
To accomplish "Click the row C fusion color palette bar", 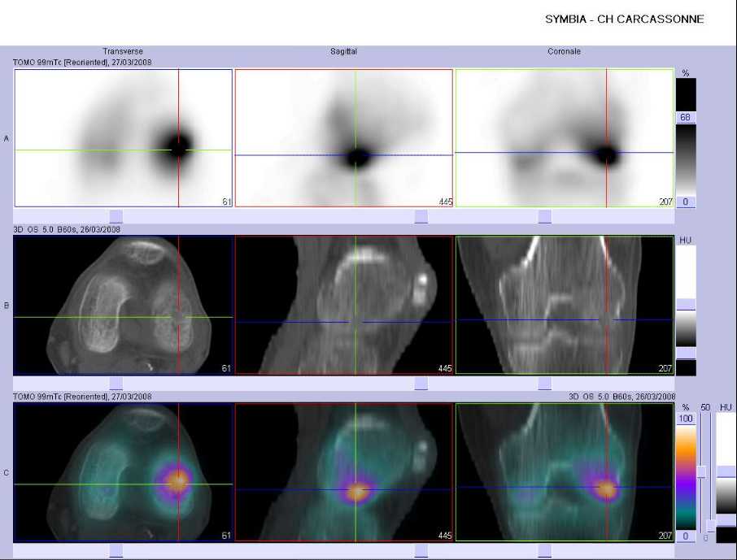I will coord(686,477).
